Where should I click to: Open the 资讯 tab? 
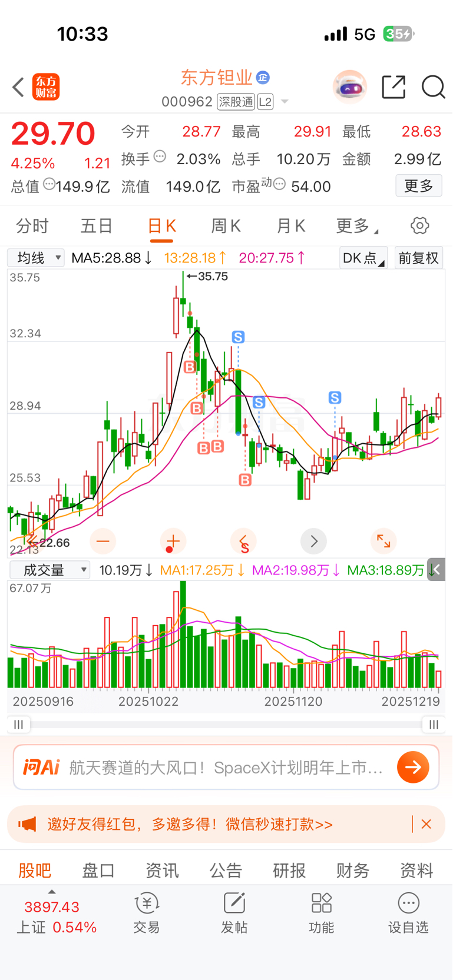click(162, 870)
